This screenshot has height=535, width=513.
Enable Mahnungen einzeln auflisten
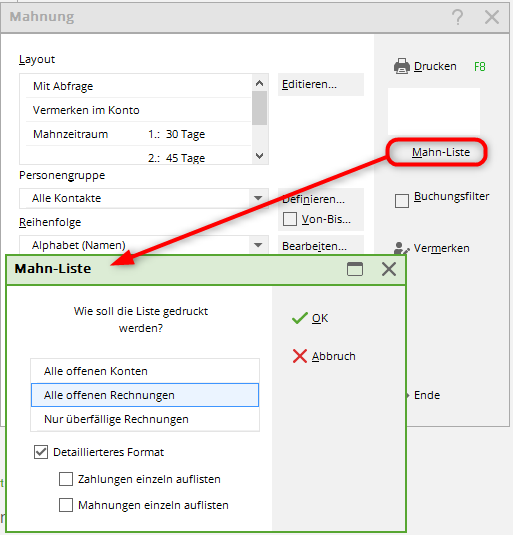66,505
